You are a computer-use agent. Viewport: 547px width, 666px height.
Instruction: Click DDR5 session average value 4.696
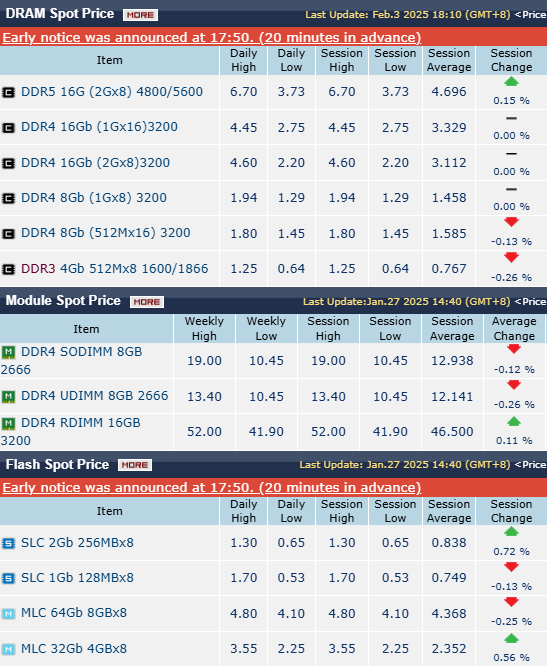click(449, 92)
